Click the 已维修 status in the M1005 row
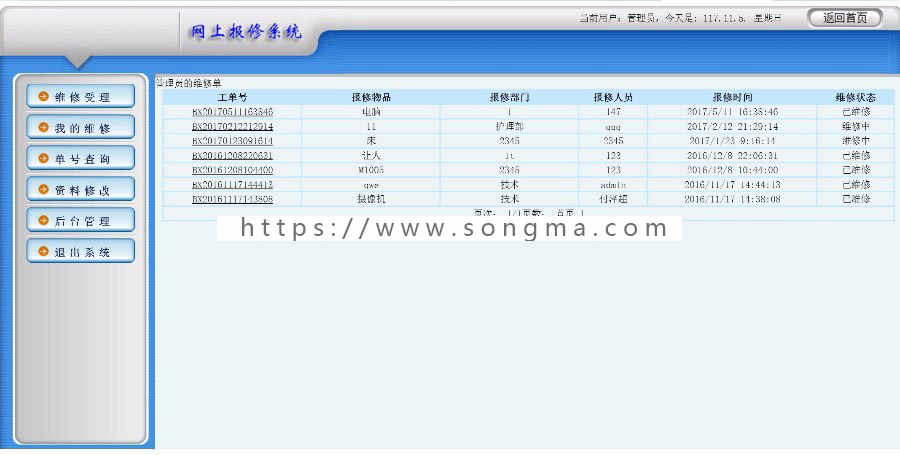 tap(856, 170)
